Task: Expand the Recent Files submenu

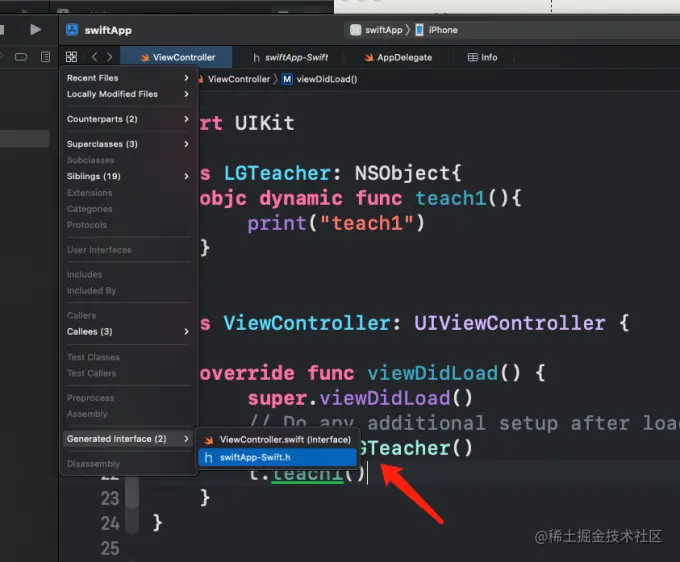Action: [128, 78]
